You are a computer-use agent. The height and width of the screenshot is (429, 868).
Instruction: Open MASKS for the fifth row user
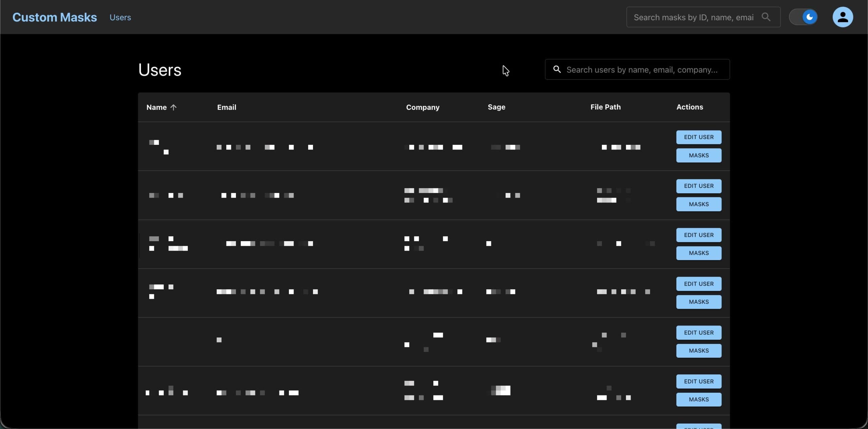(x=698, y=351)
